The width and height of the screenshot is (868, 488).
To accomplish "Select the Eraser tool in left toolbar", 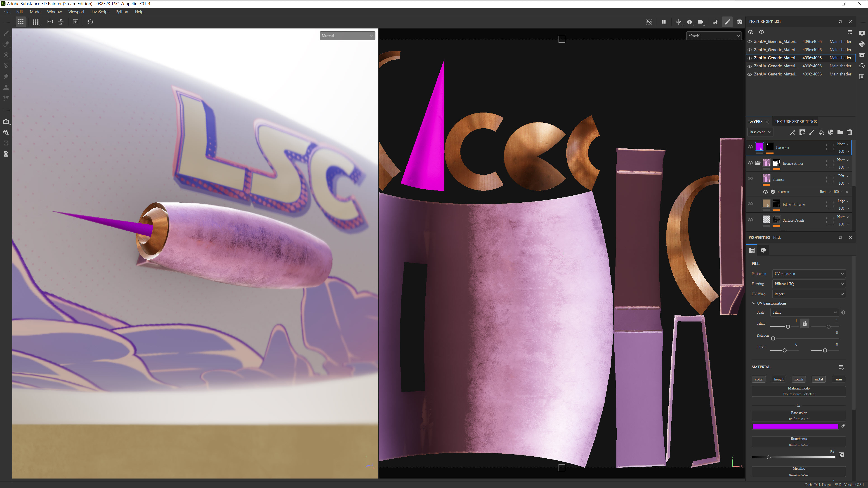I will click(6, 44).
